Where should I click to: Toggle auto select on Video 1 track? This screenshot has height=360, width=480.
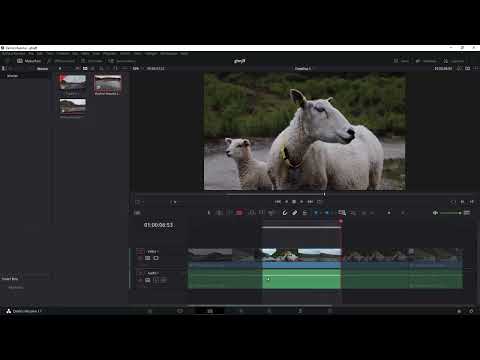[x=148, y=258]
